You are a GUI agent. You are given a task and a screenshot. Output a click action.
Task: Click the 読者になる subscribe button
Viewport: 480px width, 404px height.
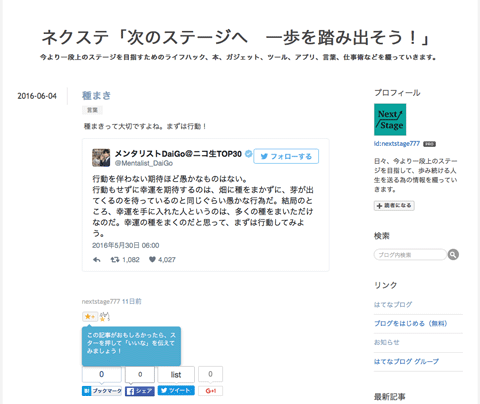click(394, 206)
